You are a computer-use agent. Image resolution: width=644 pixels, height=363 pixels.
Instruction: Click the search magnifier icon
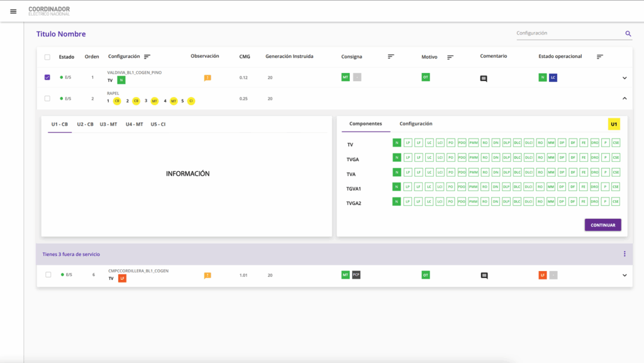[x=628, y=34]
